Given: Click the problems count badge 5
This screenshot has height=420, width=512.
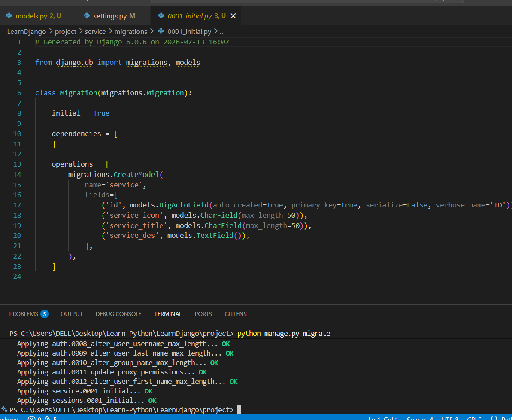Looking at the screenshot, I should [x=45, y=314].
